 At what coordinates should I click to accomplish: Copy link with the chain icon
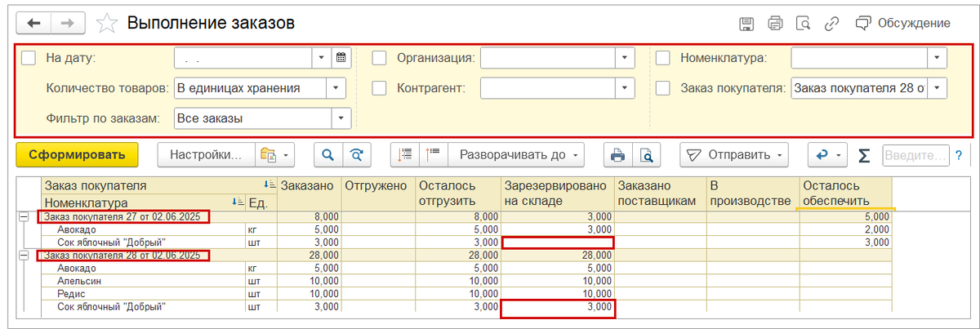(x=831, y=23)
